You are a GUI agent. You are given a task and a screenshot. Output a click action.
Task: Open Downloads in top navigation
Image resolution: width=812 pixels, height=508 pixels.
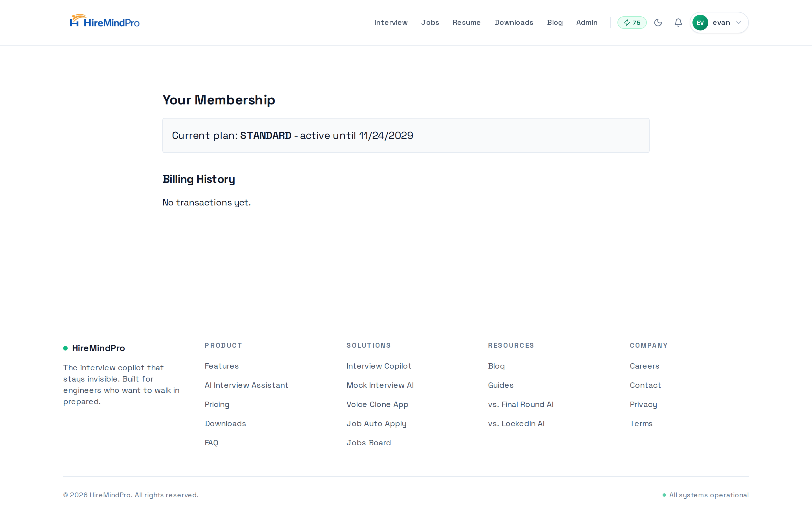pyautogui.click(x=514, y=23)
